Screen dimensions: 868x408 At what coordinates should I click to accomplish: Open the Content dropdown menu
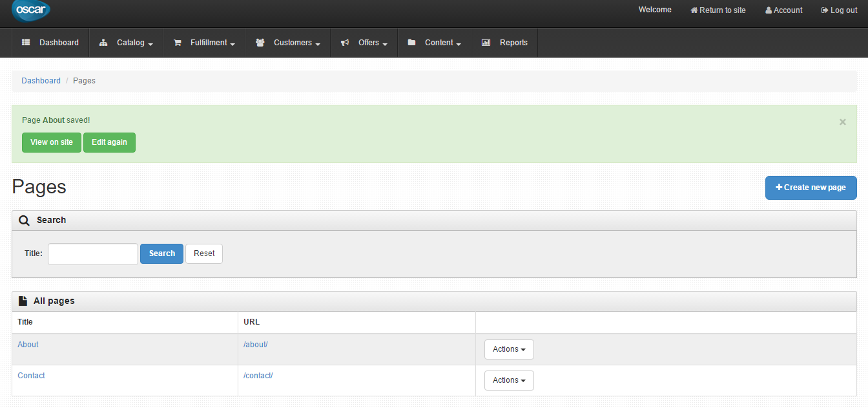(435, 43)
